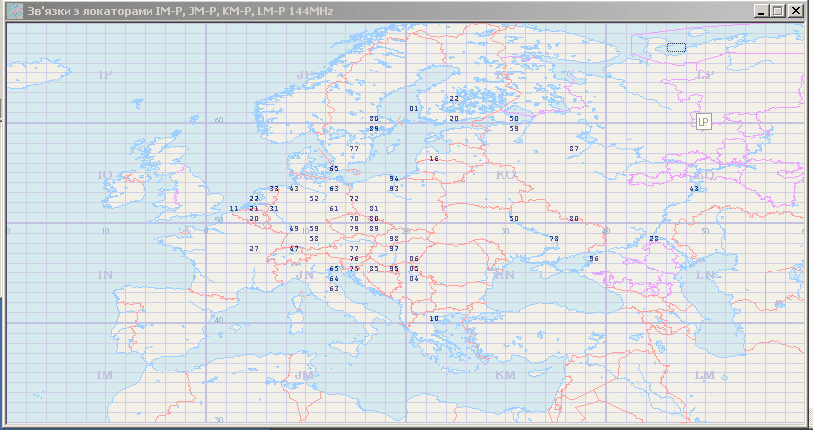Click the window title bar text
The width and height of the screenshot is (813, 430).
[180, 11]
